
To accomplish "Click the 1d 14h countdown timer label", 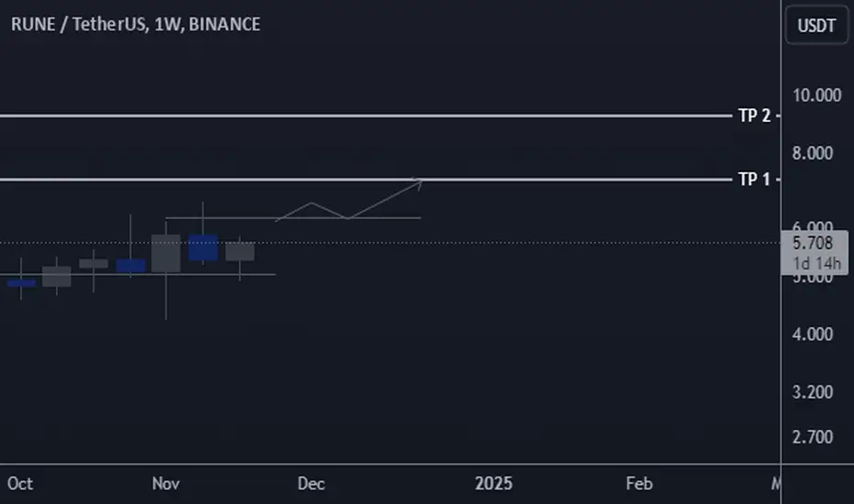I will (816, 264).
